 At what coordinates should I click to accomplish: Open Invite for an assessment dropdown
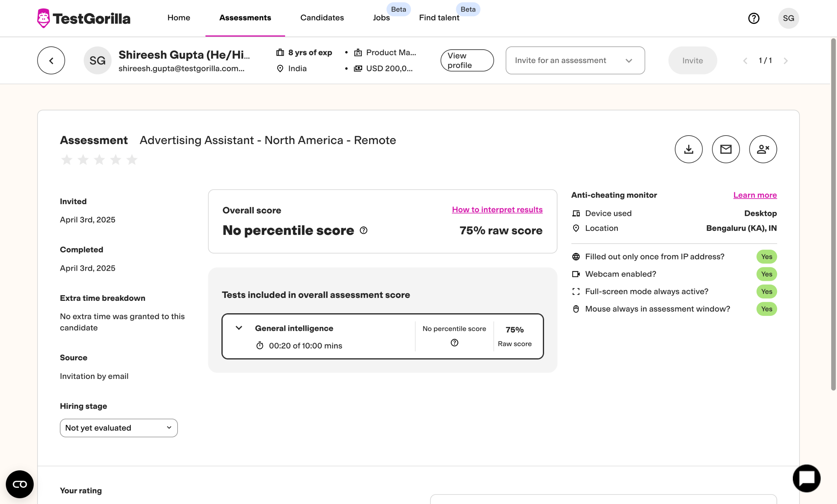pos(575,60)
